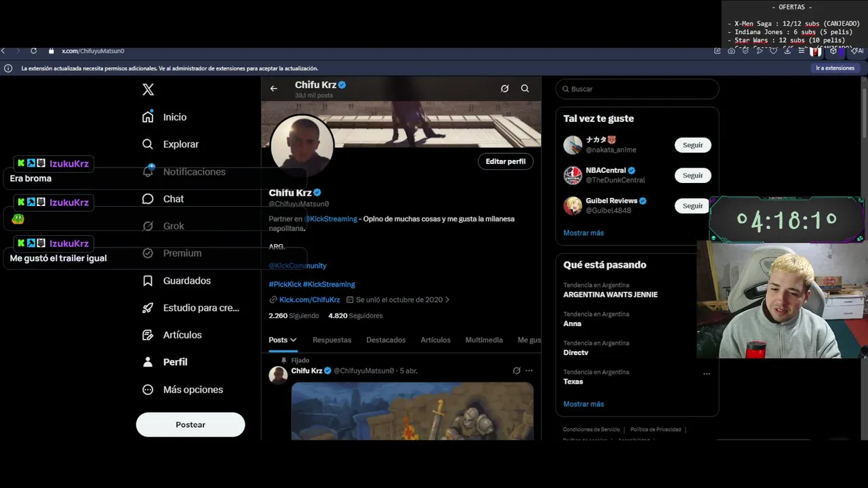Click the browser forward arrow
The image size is (868, 488).
[18, 51]
